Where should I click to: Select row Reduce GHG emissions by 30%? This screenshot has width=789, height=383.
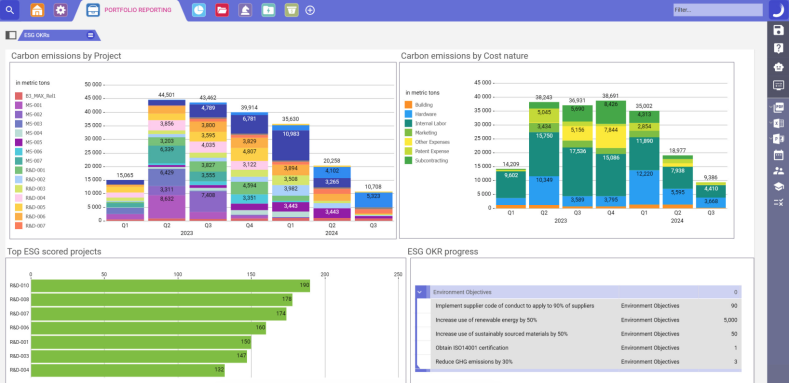coord(586,361)
